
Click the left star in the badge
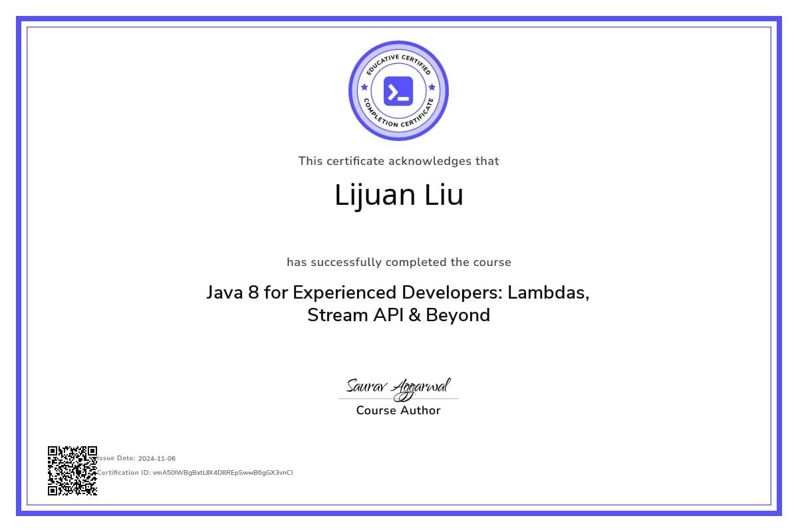[x=364, y=87]
